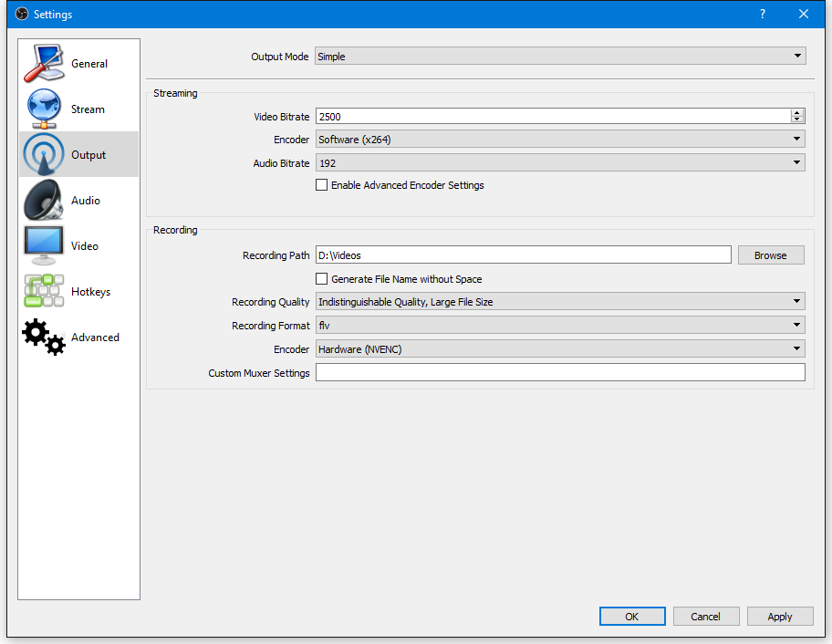Screen dimensions: 832x644
Task: Open the Recording Quality dropdown
Action: point(560,301)
